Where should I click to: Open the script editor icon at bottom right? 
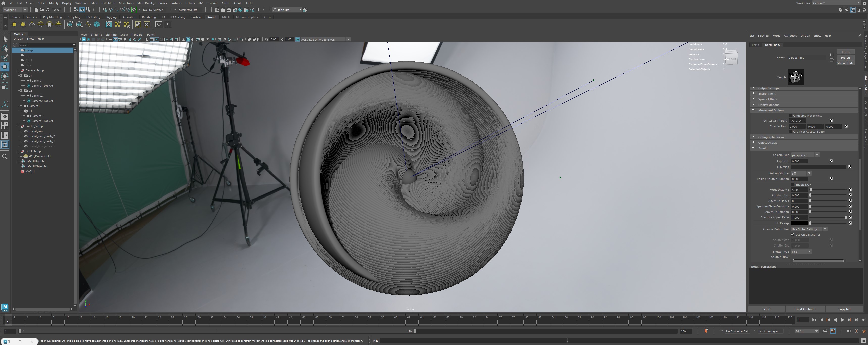[x=863, y=341]
